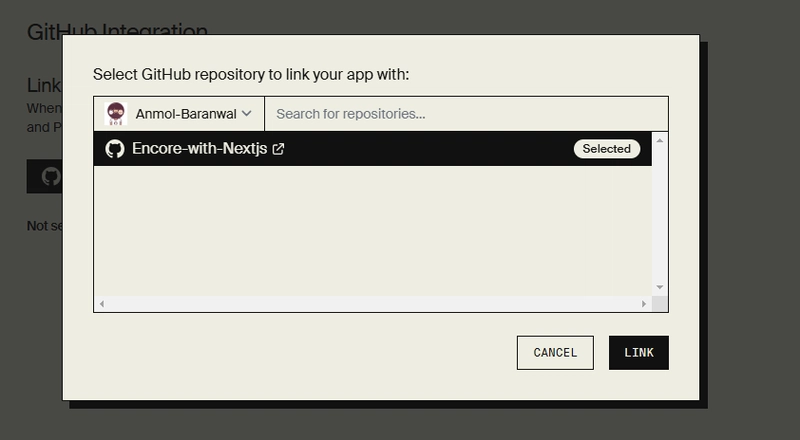The image size is (800, 440).
Task: Dismiss the dialog with CANCEL
Action: [555, 353]
